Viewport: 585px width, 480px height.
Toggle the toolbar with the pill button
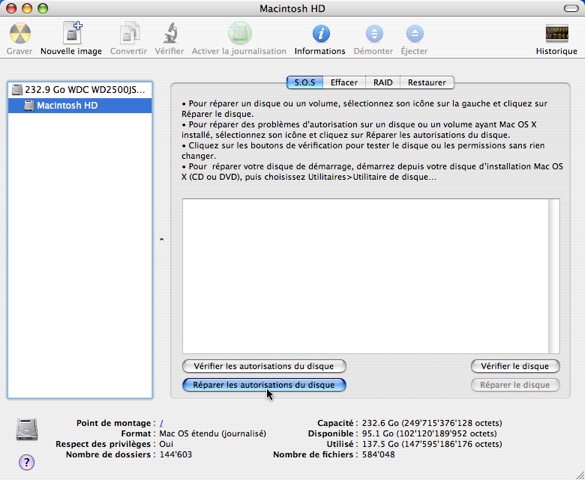pos(571,8)
